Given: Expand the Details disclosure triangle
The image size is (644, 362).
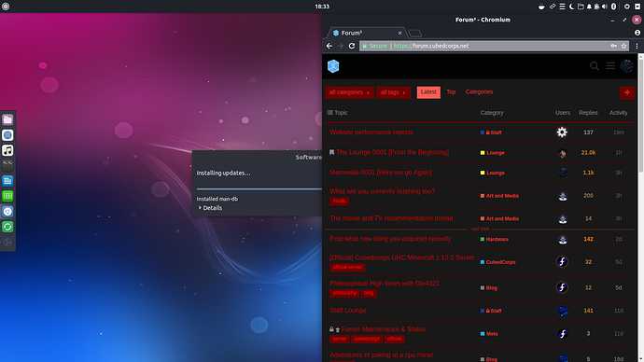Looking at the screenshot, I should point(200,208).
